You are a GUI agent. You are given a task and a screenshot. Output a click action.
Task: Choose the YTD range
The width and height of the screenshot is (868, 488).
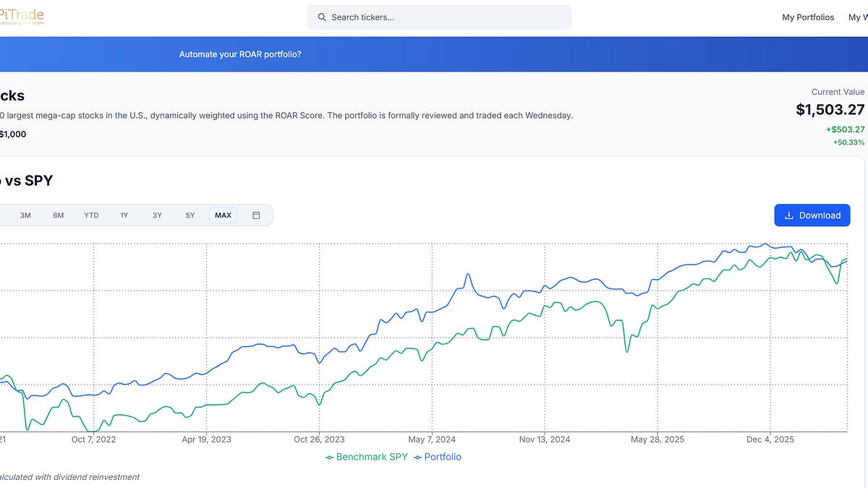[x=91, y=215]
